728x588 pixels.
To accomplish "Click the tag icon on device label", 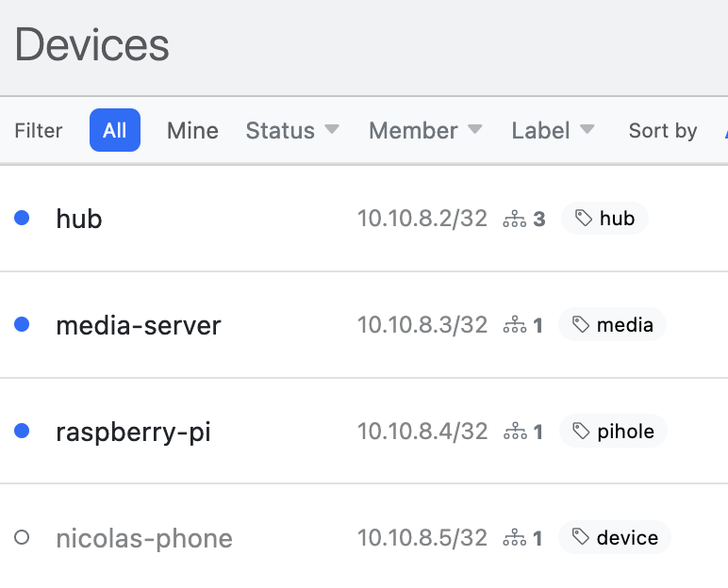I will (580, 537).
